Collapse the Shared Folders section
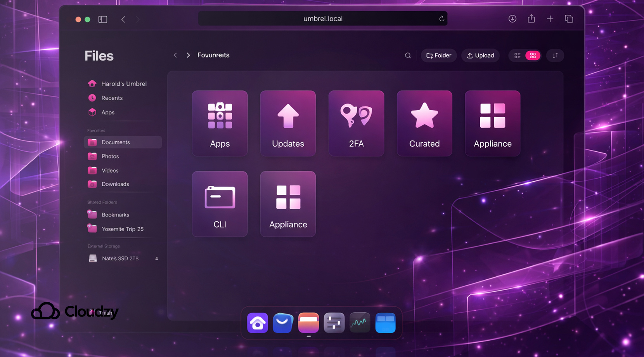The height and width of the screenshot is (357, 644). click(102, 202)
